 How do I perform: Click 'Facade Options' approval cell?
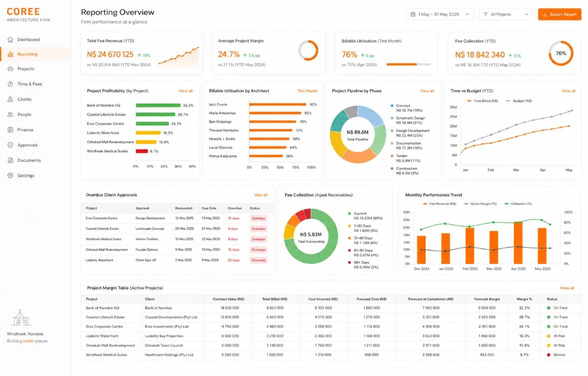[x=146, y=249]
